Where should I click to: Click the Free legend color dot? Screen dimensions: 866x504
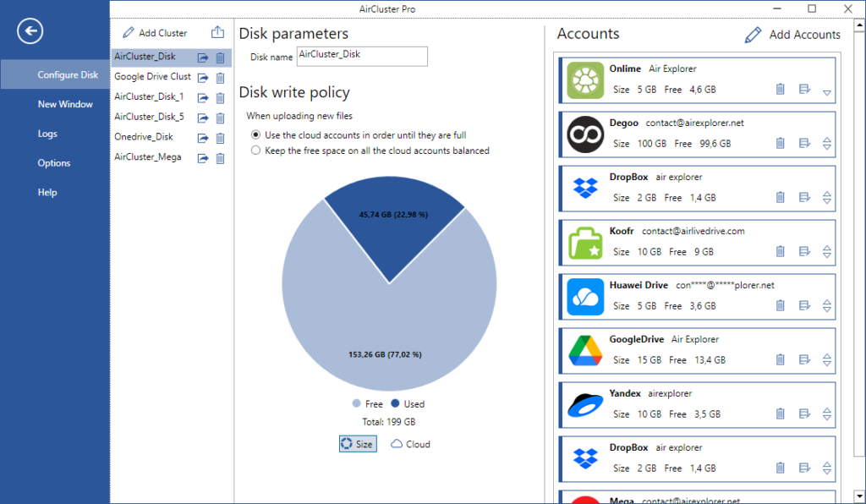358,403
